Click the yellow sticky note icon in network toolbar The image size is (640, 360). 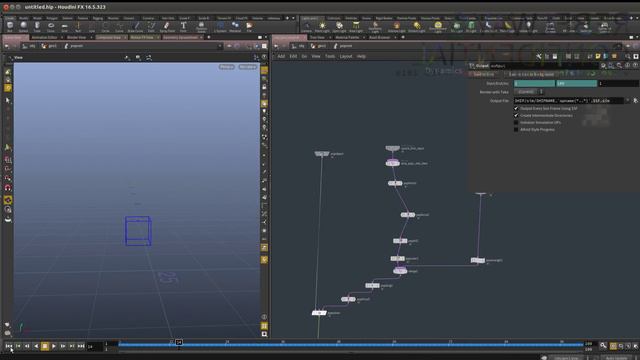(598, 56)
